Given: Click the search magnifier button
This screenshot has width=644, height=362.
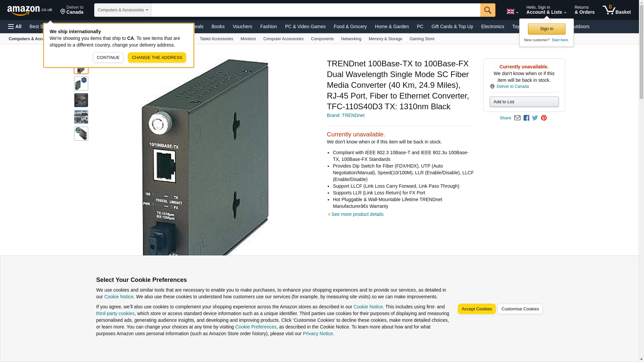Looking at the screenshot, I should (x=488, y=10).
